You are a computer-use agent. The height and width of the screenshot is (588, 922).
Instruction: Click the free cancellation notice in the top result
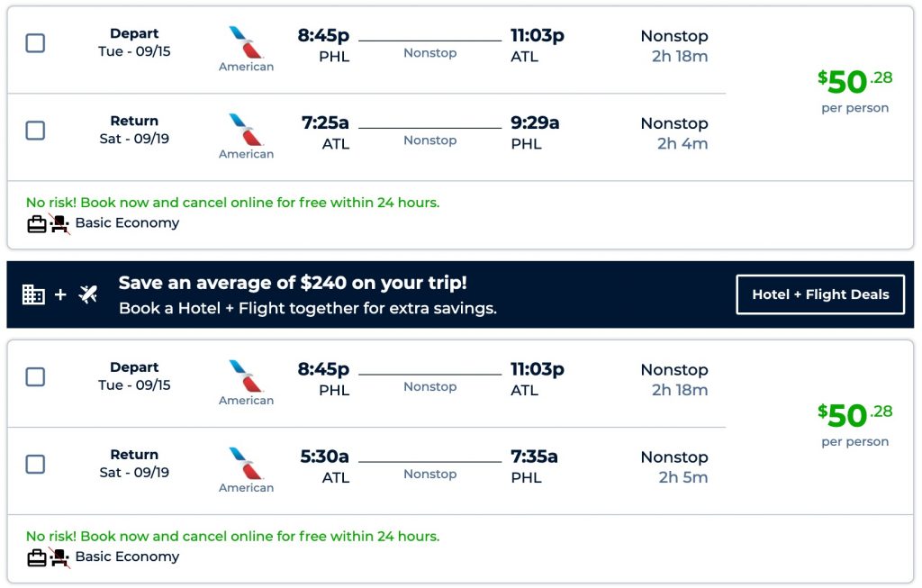232,203
